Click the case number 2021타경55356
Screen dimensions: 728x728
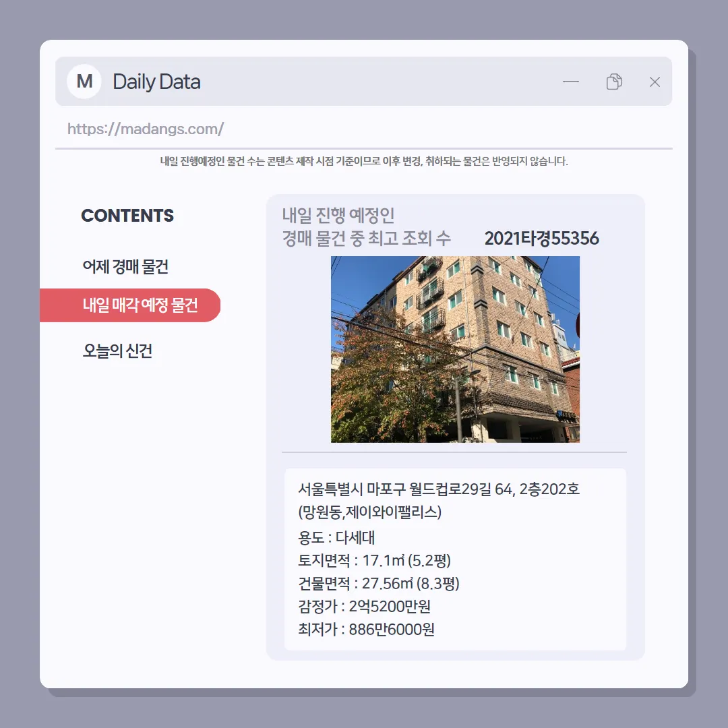[541, 238]
